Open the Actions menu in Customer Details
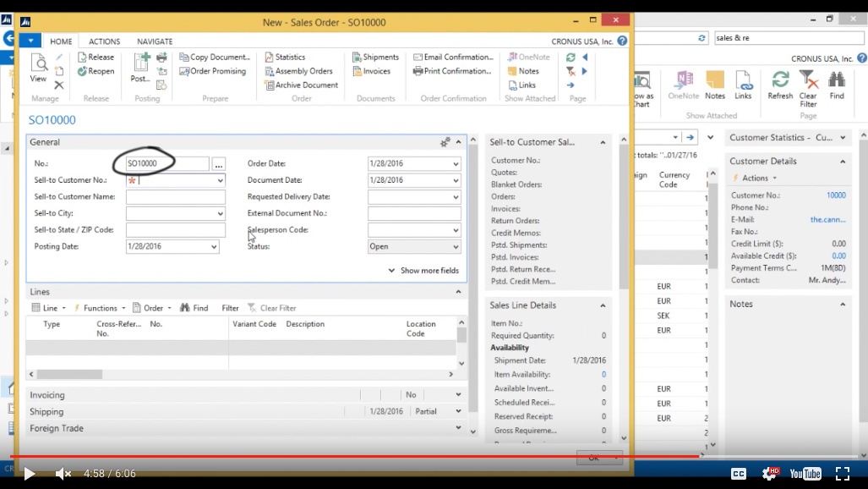Image resolution: width=868 pixels, height=489 pixels. (755, 178)
